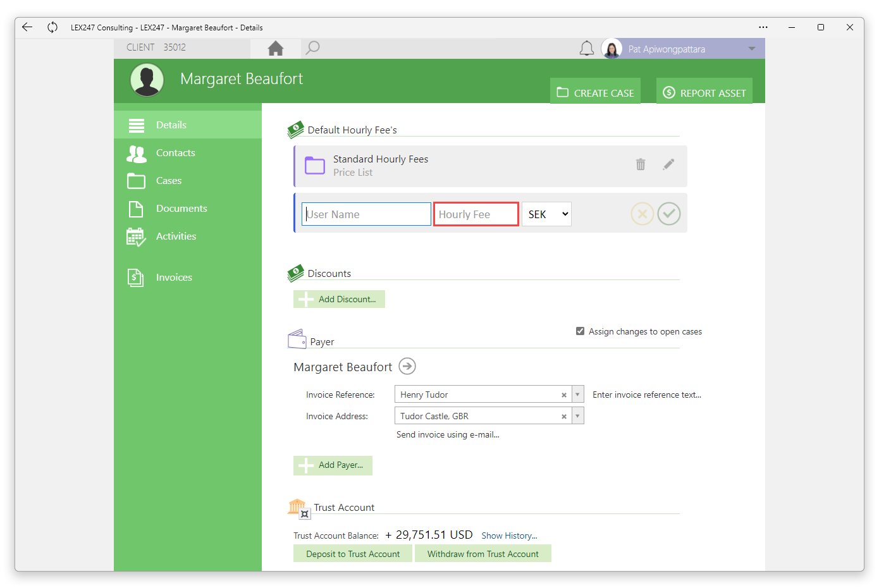Image resolution: width=879 pixels, height=588 pixels.
Task: Click Deposit to Trust Account button
Action: (353, 554)
